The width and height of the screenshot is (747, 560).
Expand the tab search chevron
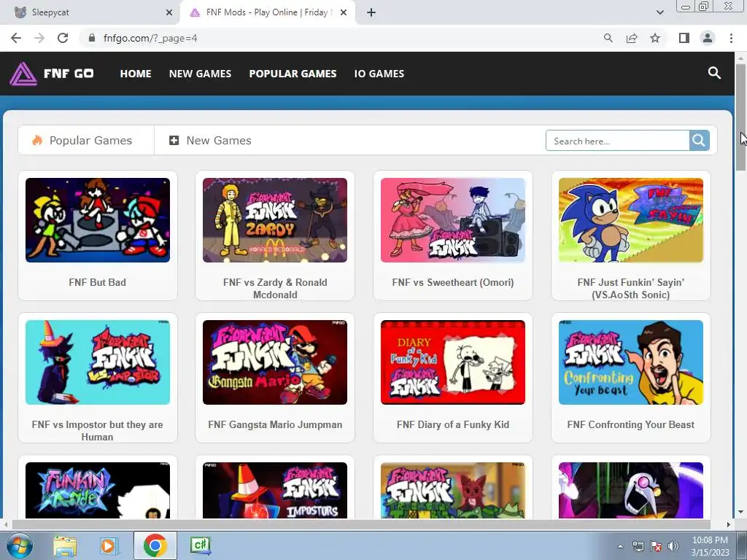(x=659, y=12)
